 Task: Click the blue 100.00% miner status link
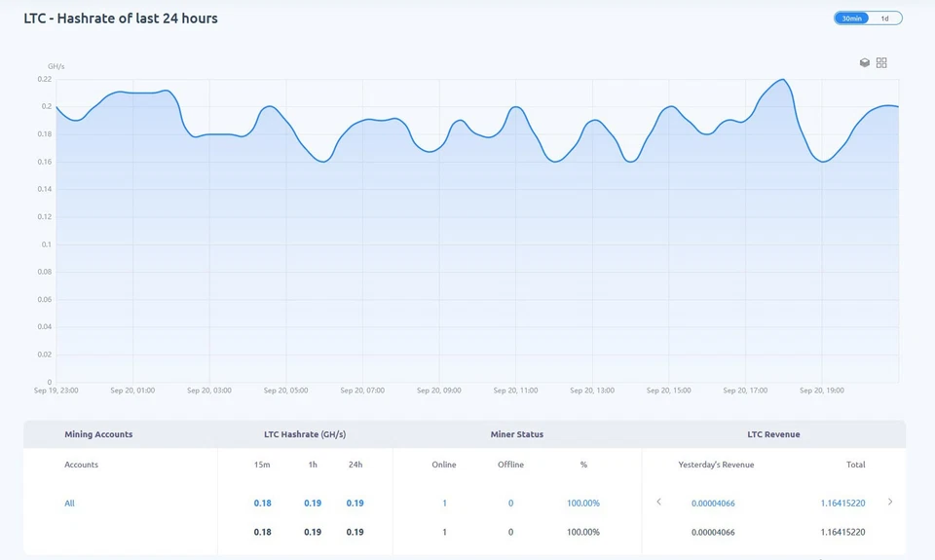coord(583,503)
